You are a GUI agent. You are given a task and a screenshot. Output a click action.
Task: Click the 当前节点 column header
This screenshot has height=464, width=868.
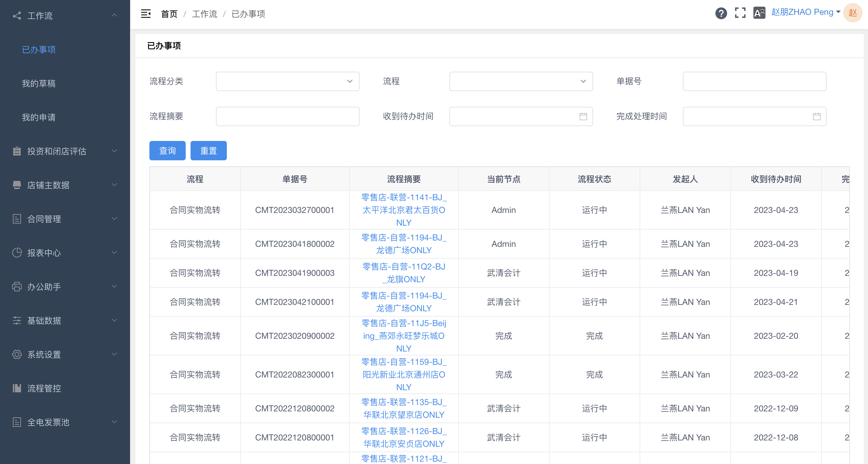point(504,179)
